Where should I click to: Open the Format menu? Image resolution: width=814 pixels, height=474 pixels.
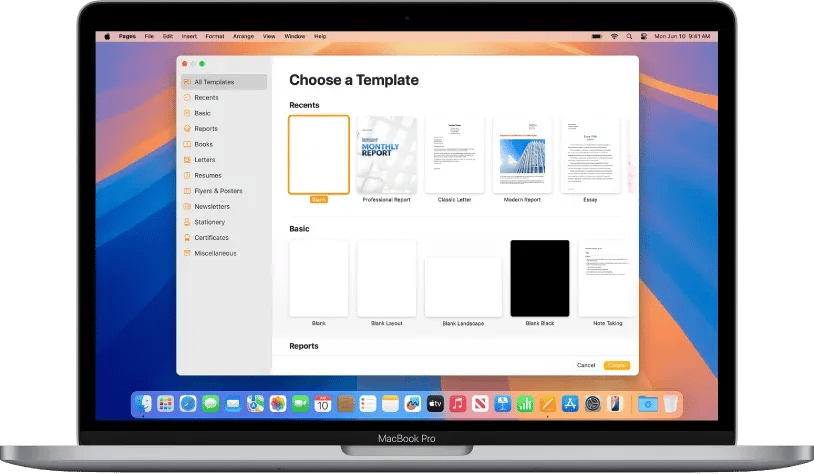(214, 36)
